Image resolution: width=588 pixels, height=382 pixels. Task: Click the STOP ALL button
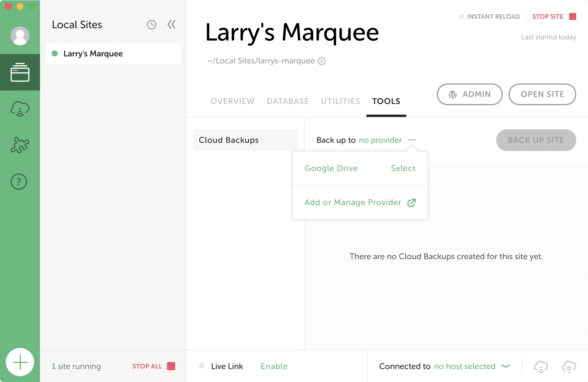point(147,366)
